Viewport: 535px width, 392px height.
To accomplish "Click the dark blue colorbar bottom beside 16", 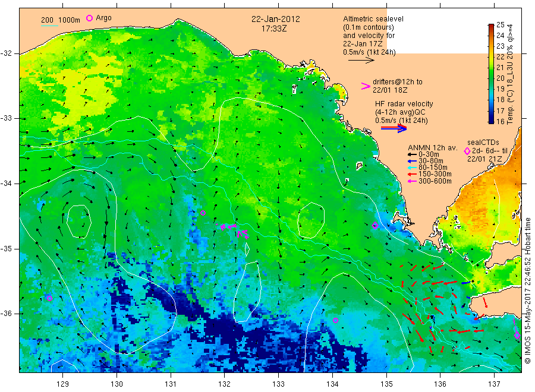I will coord(491,121).
